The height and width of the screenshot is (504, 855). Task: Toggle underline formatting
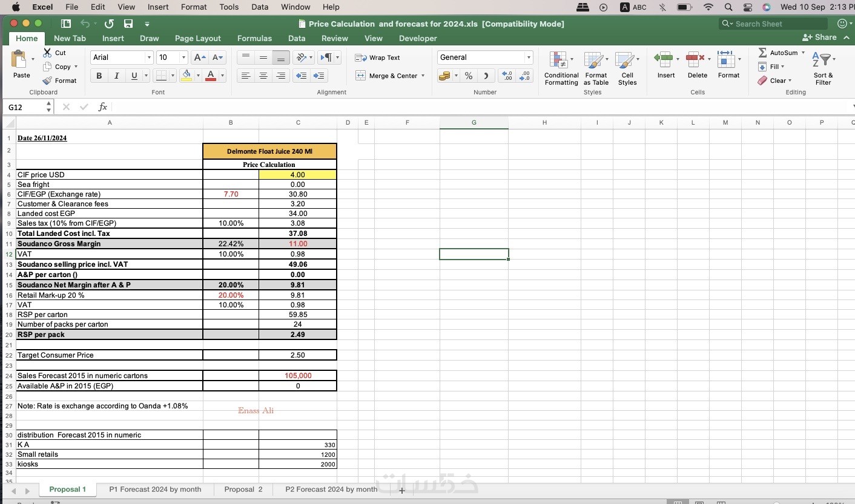click(133, 76)
